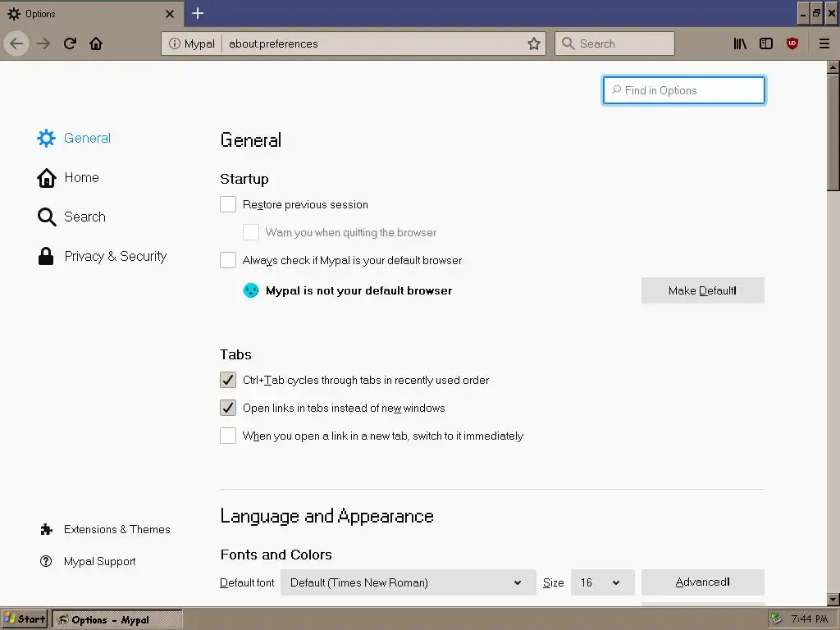
Task: Click Options - Mypal taskbar button
Action: coord(117,619)
